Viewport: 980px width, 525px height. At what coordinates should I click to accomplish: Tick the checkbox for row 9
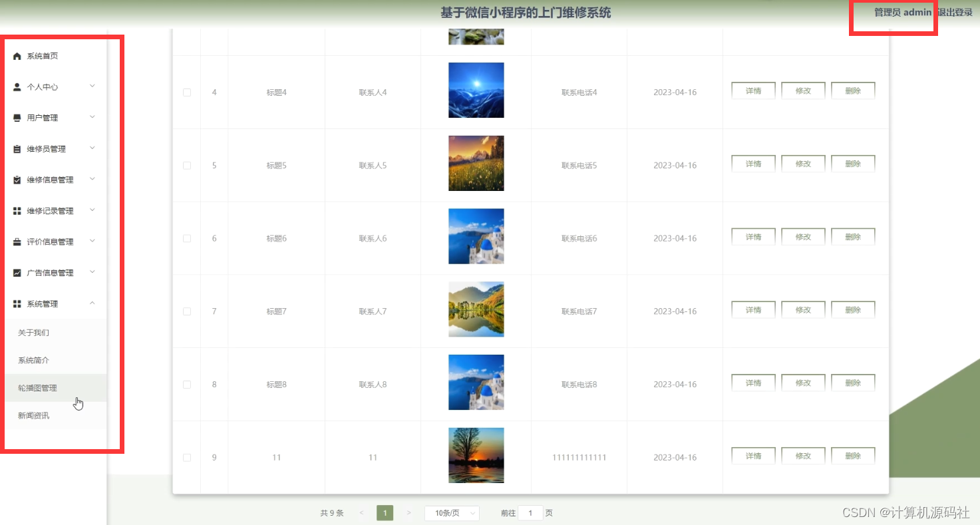pyautogui.click(x=187, y=458)
